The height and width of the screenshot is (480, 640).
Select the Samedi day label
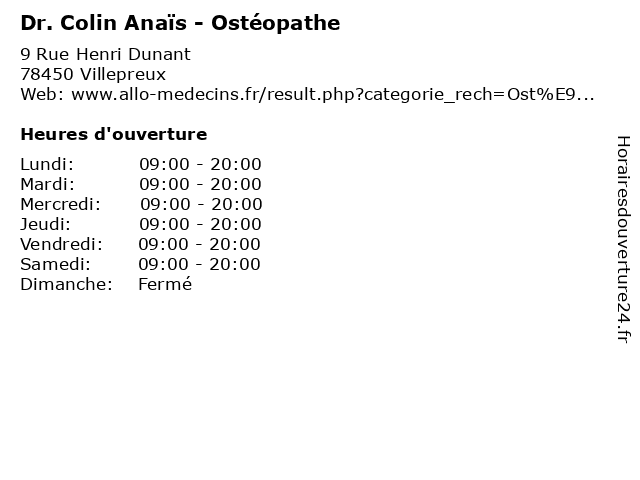pyautogui.click(x=55, y=264)
